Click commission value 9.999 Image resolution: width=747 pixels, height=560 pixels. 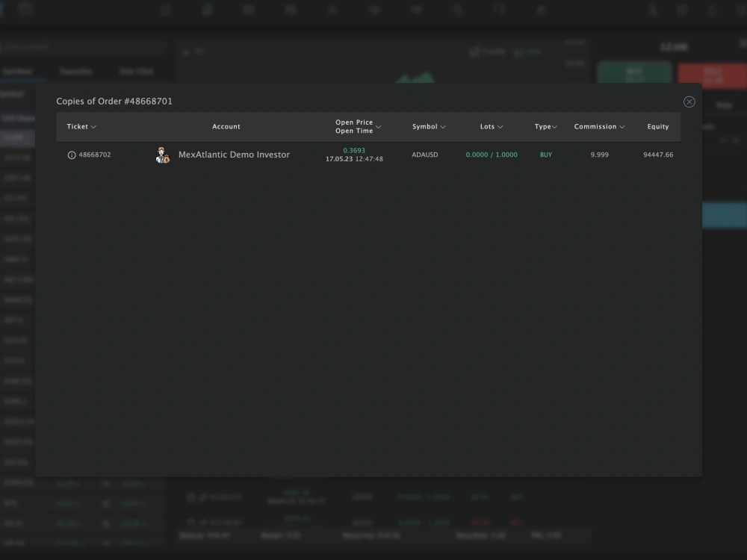[599, 155]
